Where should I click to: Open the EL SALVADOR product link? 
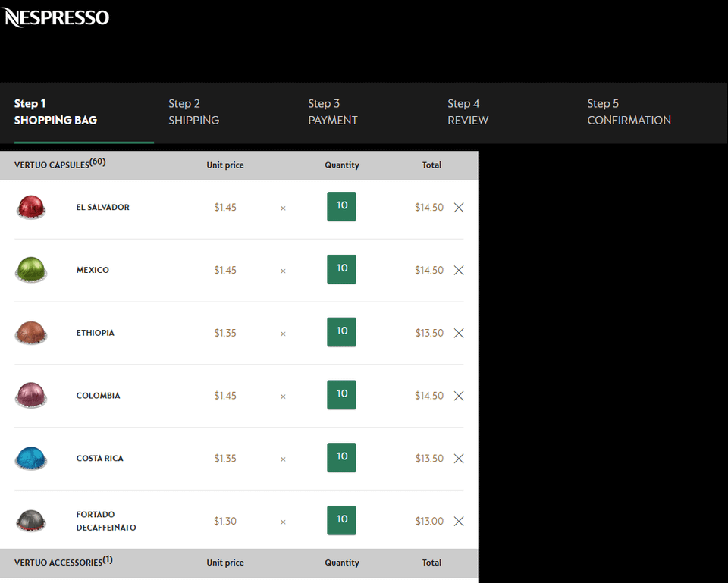[103, 208]
